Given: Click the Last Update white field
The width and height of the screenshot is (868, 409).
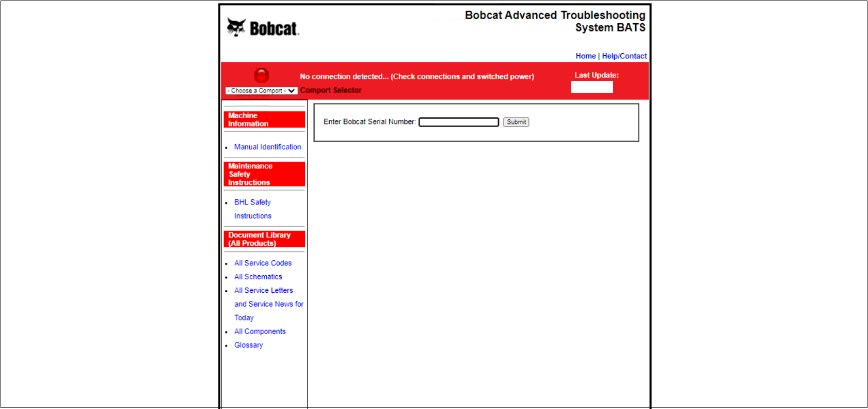Looking at the screenshot, I should pyautogui.click(x=591, y=87).
